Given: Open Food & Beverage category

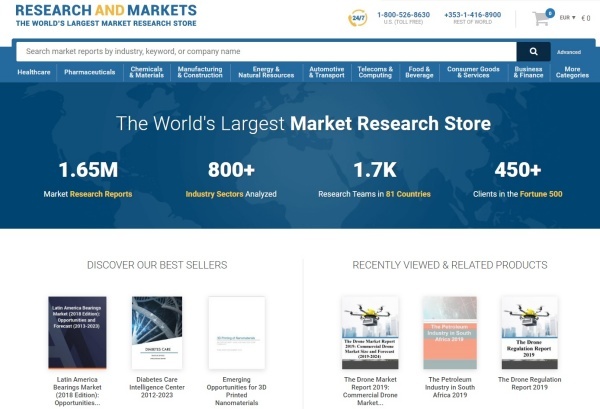Looking at the screenshot, I should tap(419, 72).
